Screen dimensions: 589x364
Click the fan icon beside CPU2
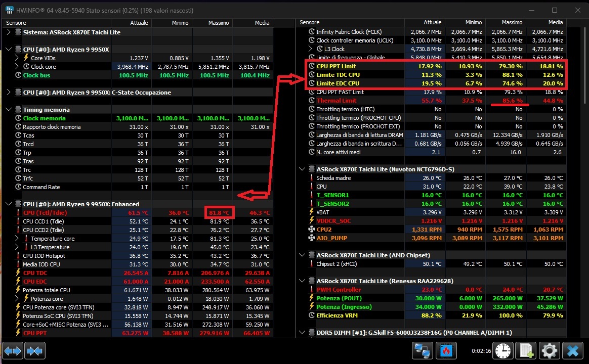click(x=311, y=230)
